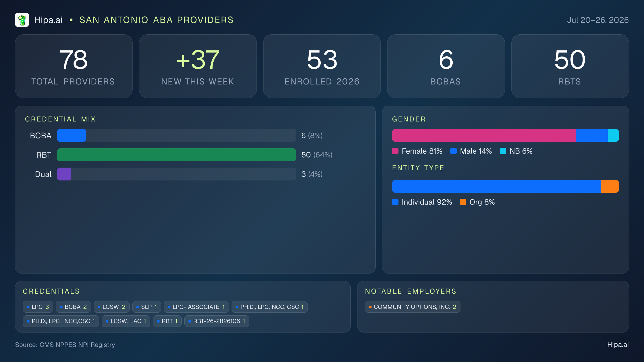Click the Hipa.ai logo icon

click(x=22, y=20)
